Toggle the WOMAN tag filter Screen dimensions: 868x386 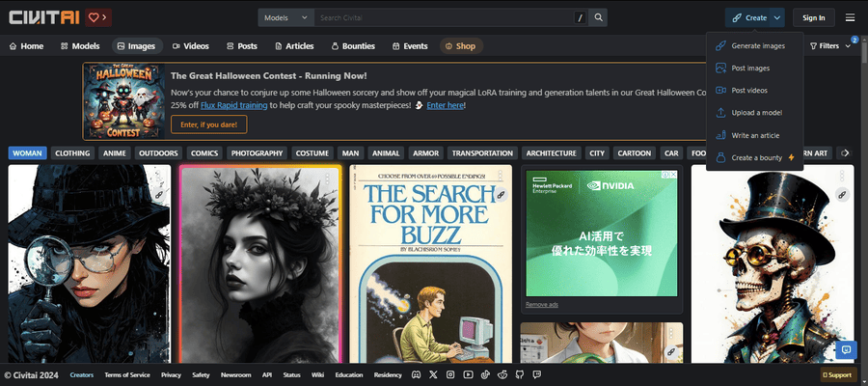click(x=28, y=153)
